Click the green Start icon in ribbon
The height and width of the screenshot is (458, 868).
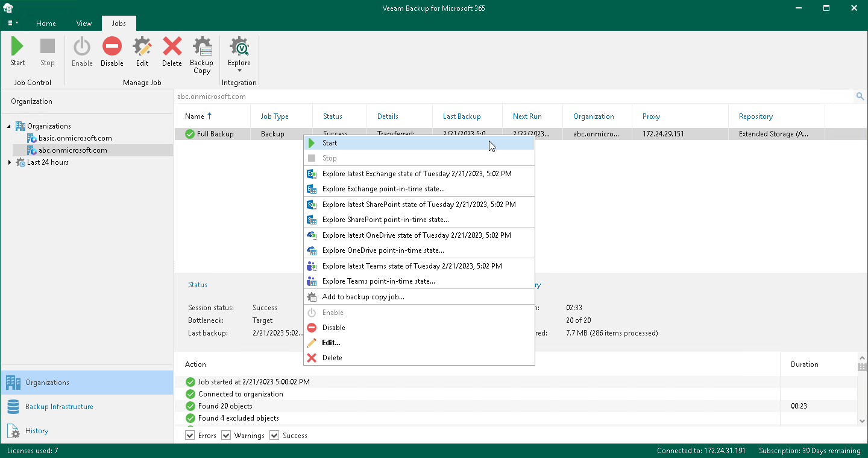point(17,47)
